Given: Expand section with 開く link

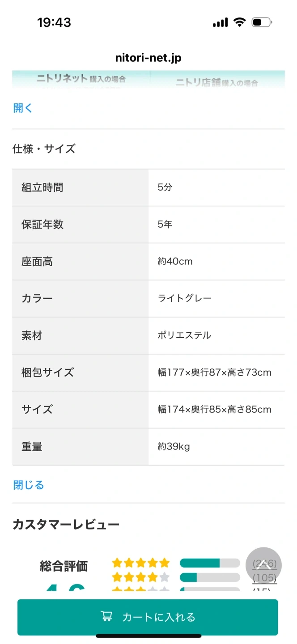Looking at the screenshot, I should click(x=23, y=108).
